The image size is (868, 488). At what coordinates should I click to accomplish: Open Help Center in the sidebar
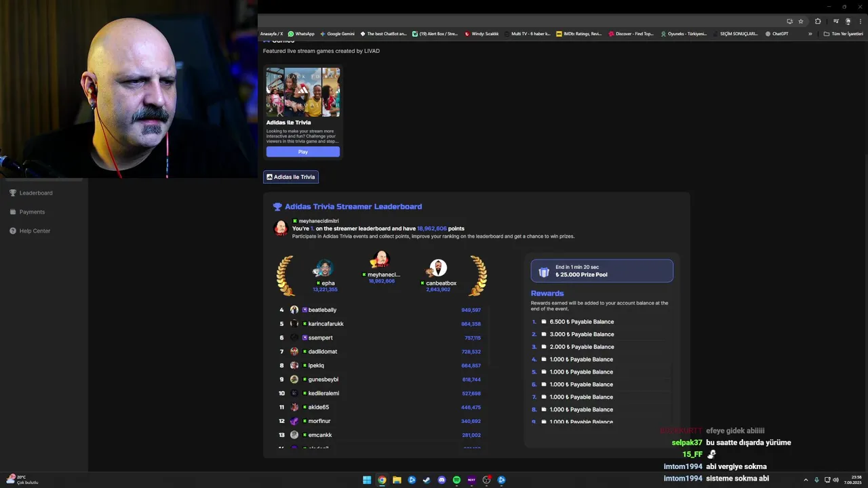point(30,231)
